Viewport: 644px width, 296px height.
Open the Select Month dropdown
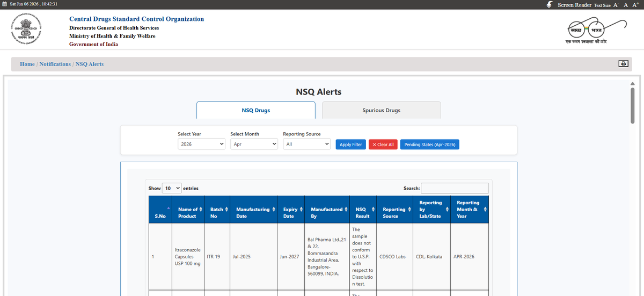click(x=254, y=144)
